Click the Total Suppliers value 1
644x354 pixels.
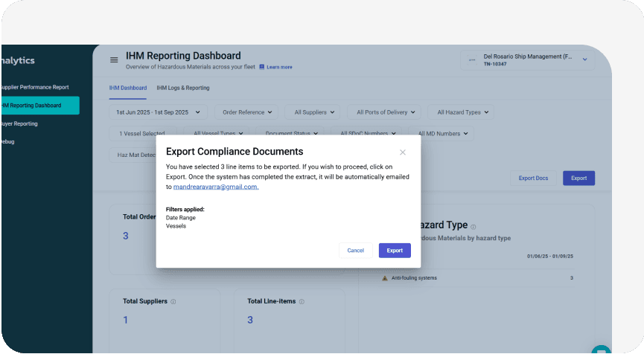coord(125,320)
